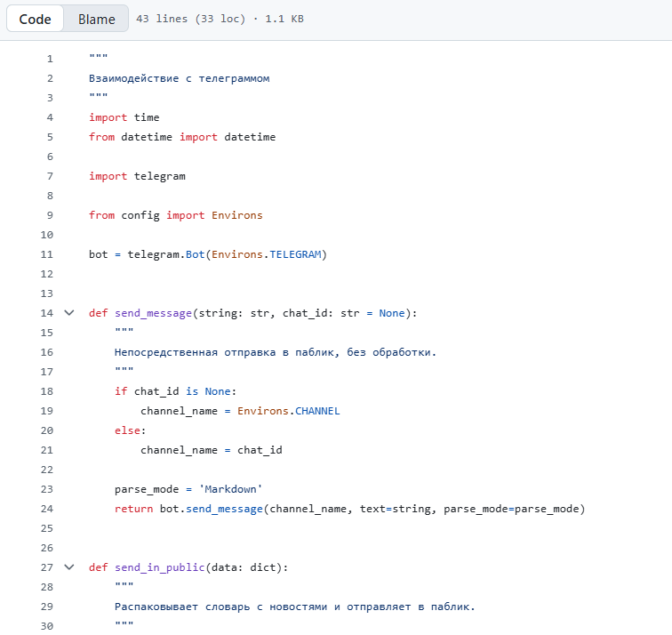Click datetime import on line 5
The height and width of the screenshot is (635, 672).
point(250,137)
